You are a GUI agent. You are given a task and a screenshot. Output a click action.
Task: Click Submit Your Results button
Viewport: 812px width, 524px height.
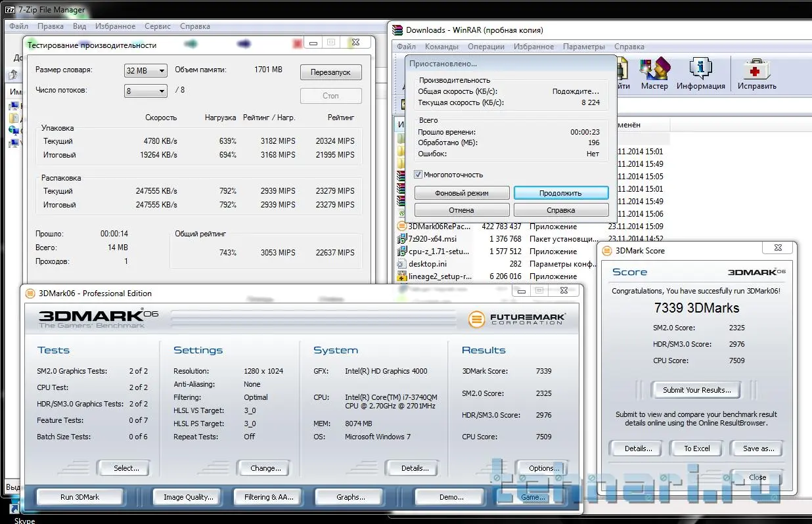(696, 390)
